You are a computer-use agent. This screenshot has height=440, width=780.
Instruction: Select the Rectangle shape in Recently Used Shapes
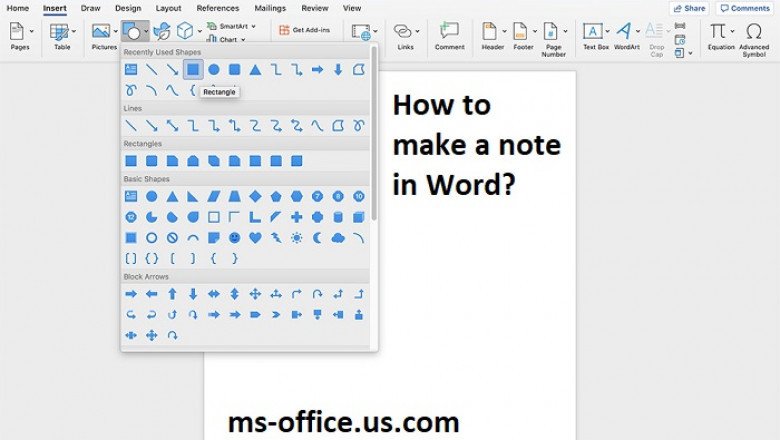coord(193,70)
